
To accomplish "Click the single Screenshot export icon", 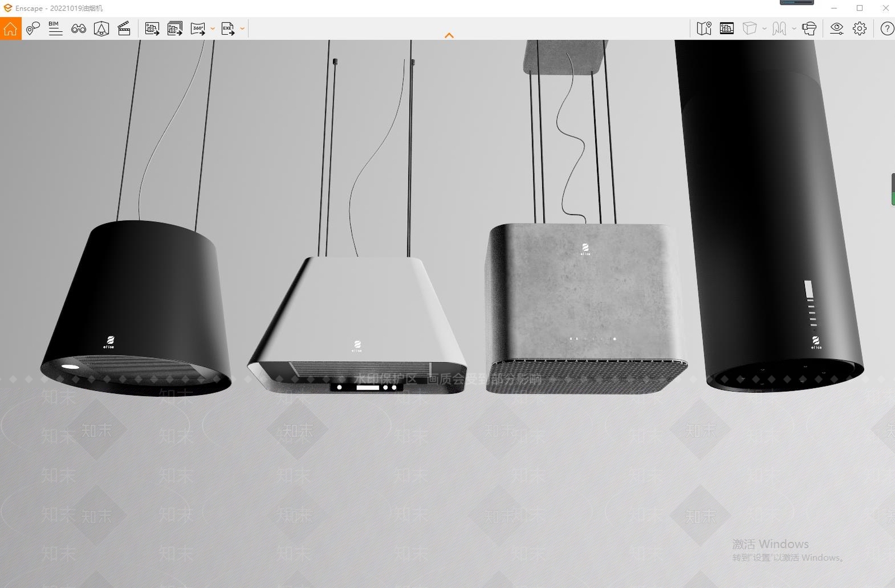I will click(x=152, y=29).
